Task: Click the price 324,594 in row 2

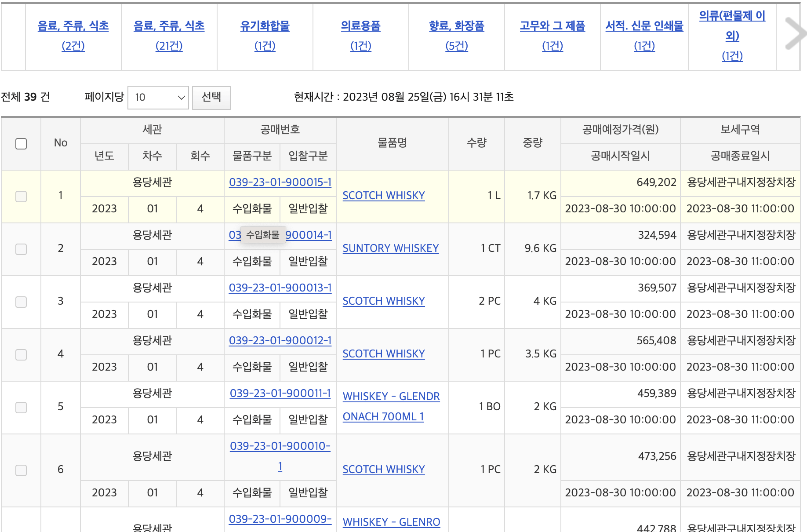Action: (x=657, y=235)
